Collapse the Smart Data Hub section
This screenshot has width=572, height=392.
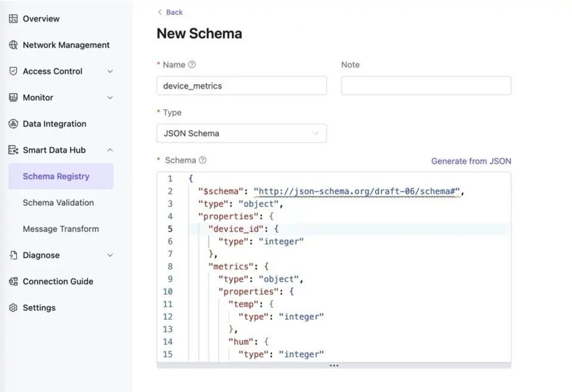click(109, 150)
